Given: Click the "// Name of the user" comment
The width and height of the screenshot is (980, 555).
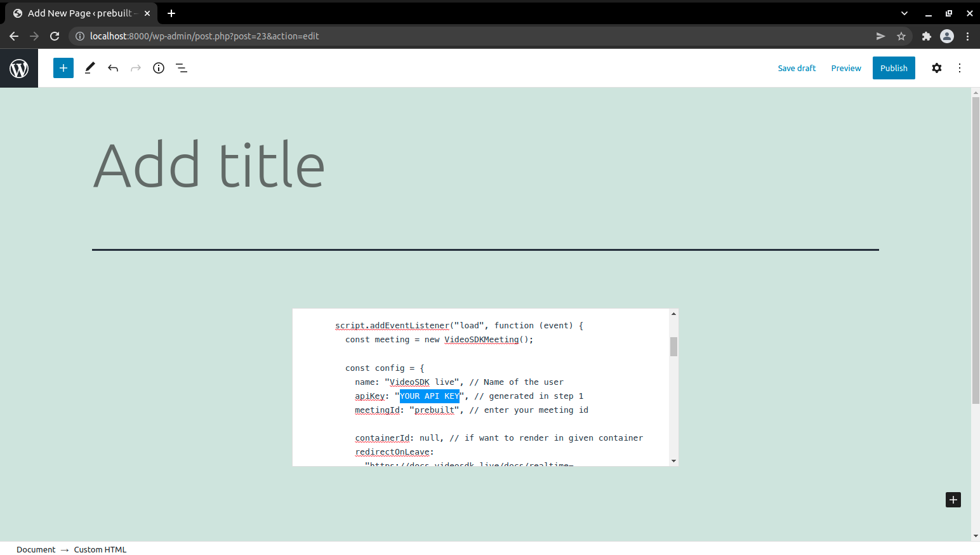Looking at the screenshot, I should click(516, 382).
